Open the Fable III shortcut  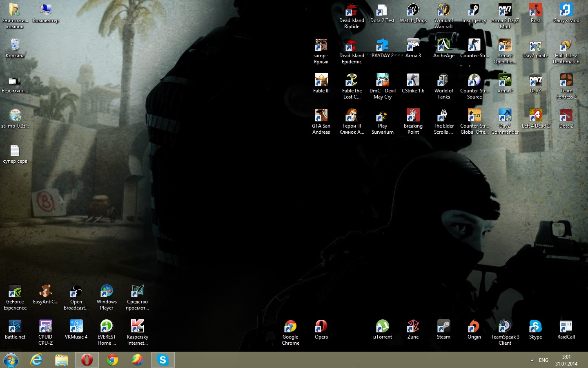click(x=321, y=84)
